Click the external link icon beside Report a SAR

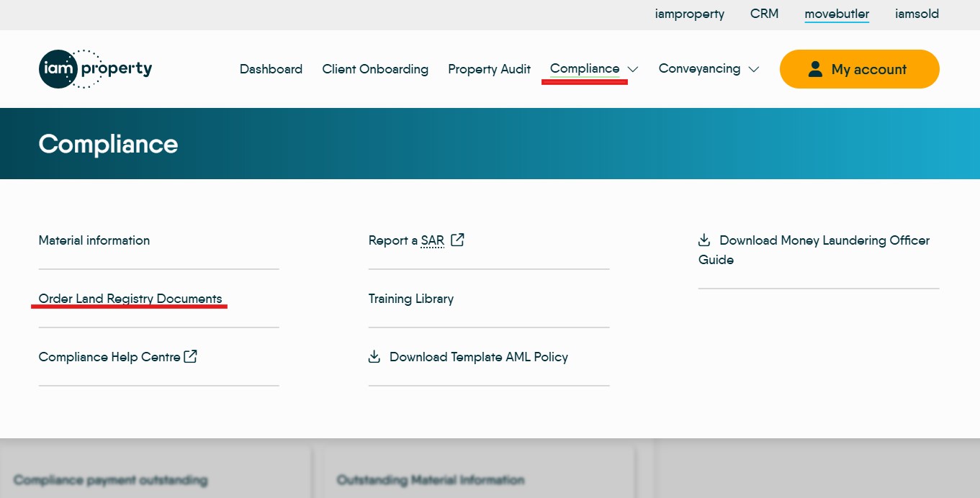457,240
